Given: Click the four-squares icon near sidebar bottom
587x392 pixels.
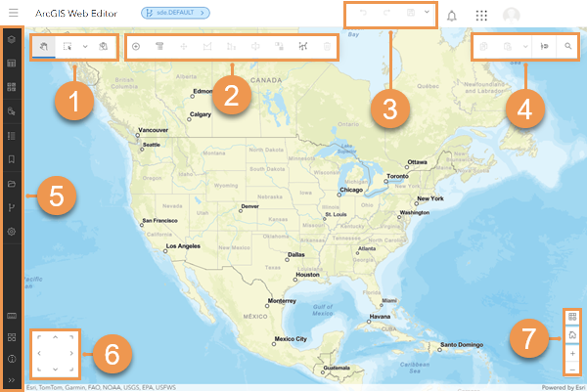Looking at the screenshot, I should (12, 337).
